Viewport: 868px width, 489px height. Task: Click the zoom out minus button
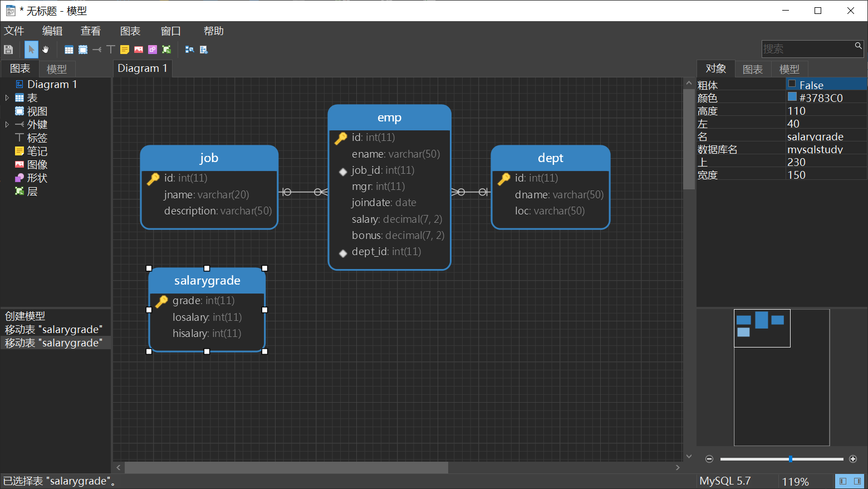pos(709,459)
